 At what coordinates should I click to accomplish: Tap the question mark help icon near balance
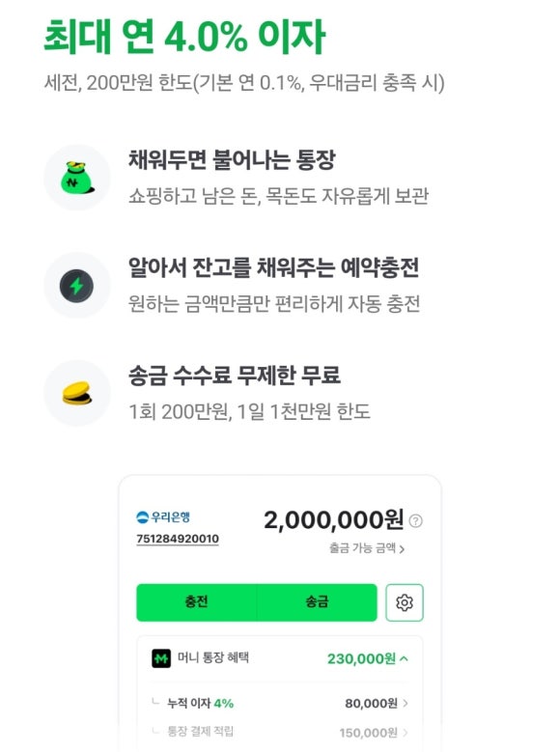point(415,520)
